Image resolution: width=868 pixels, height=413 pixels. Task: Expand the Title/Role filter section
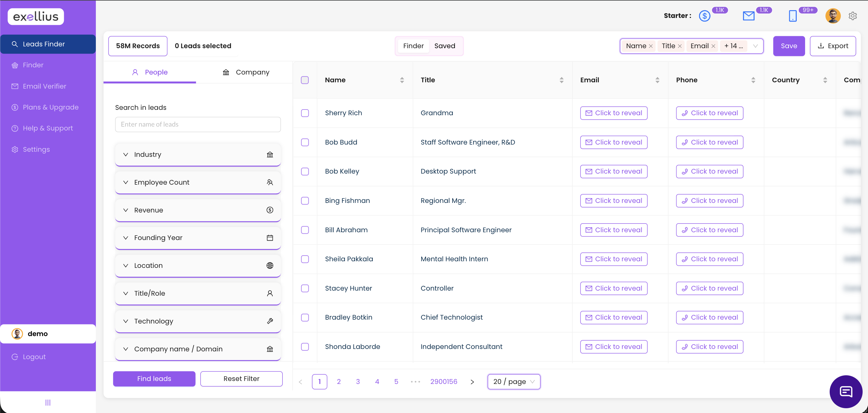click(198, 293)
